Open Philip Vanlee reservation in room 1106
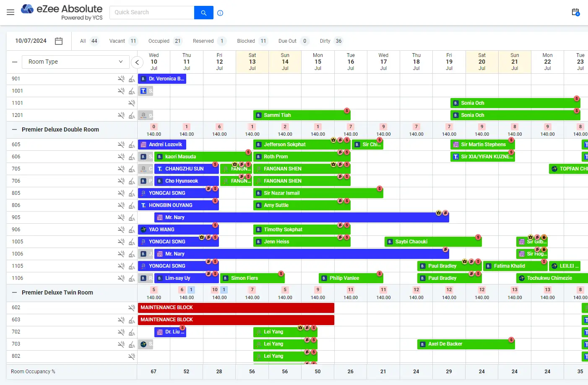The width and height of the screenshot is (588, 385). pyautogui.click(x=351, y=278)
